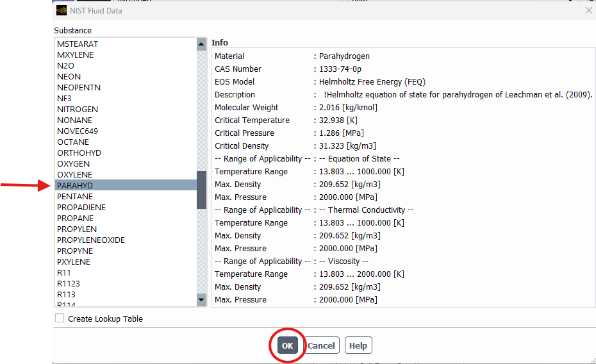The height and width of the screenshot is (364, 596).
Task: Click Molecular Weight 2.016 value
Action: point(348,108)
